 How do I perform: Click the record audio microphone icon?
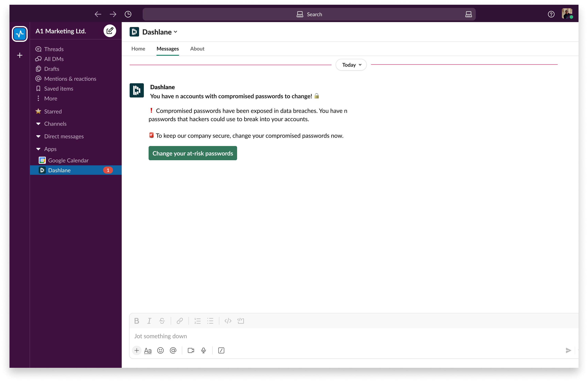[203, 350]
